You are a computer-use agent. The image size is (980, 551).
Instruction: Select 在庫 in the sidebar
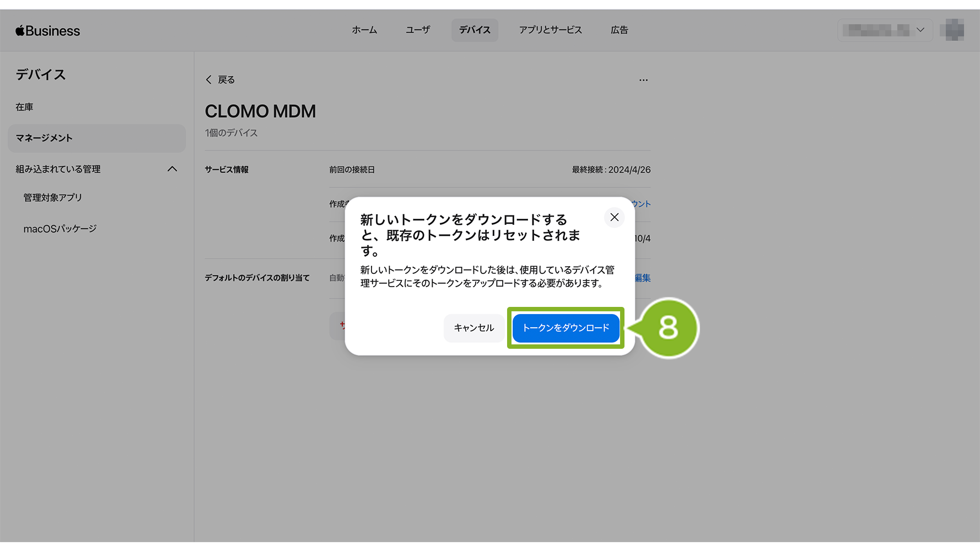point(24,107)
